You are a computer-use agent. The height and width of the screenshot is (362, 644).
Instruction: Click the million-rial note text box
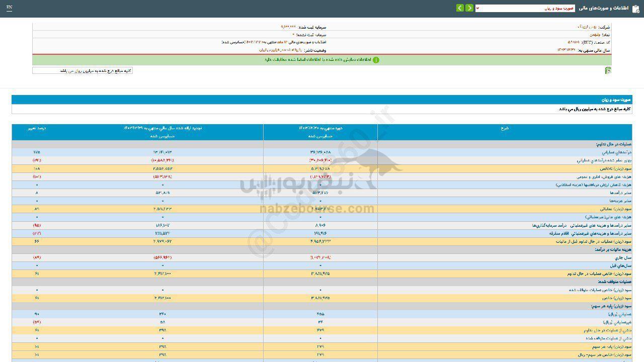tap(83, 71)
